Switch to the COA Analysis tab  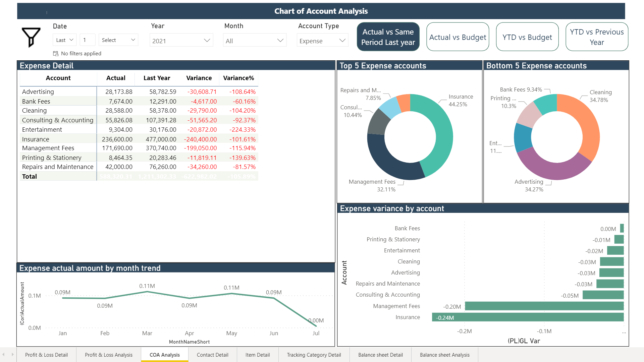[165, 355]
